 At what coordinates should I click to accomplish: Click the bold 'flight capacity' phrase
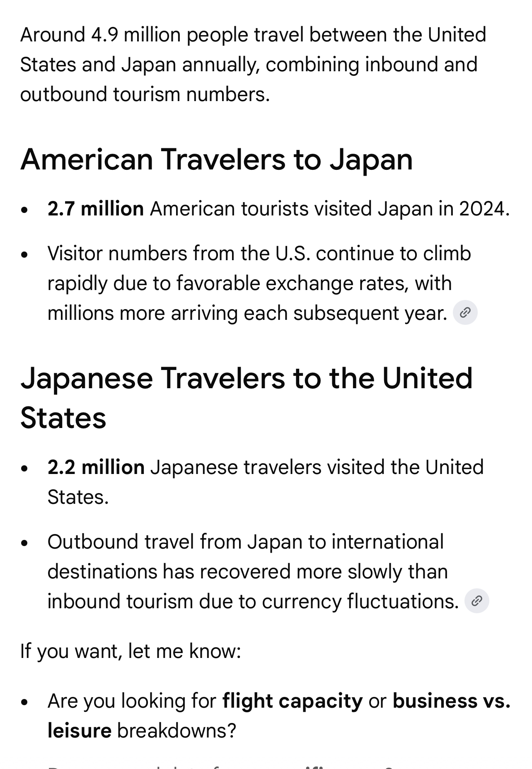coord(293,701)
